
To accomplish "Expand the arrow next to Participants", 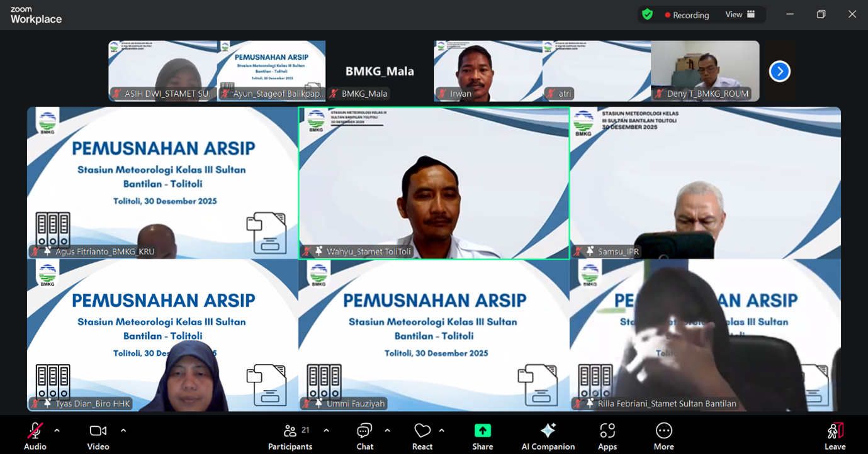I will coord(326,431).
